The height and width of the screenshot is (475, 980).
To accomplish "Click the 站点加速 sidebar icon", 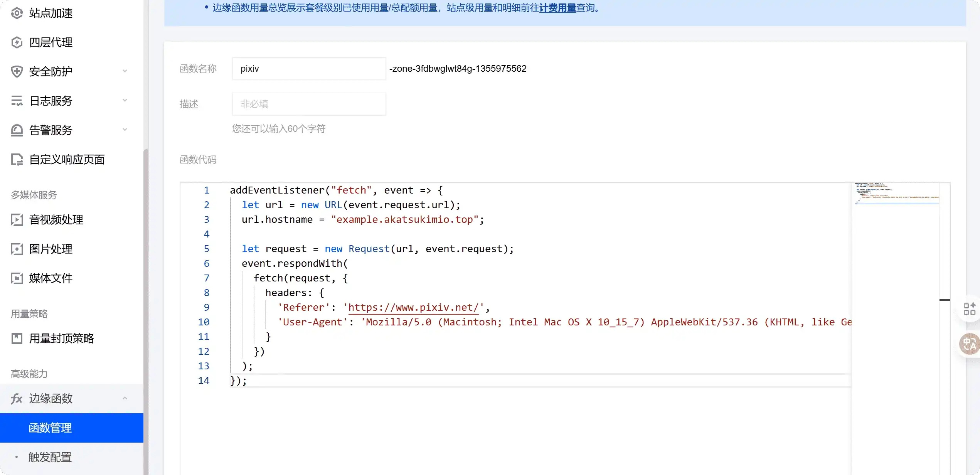I will pyautogui.click(x=17, y=13).
